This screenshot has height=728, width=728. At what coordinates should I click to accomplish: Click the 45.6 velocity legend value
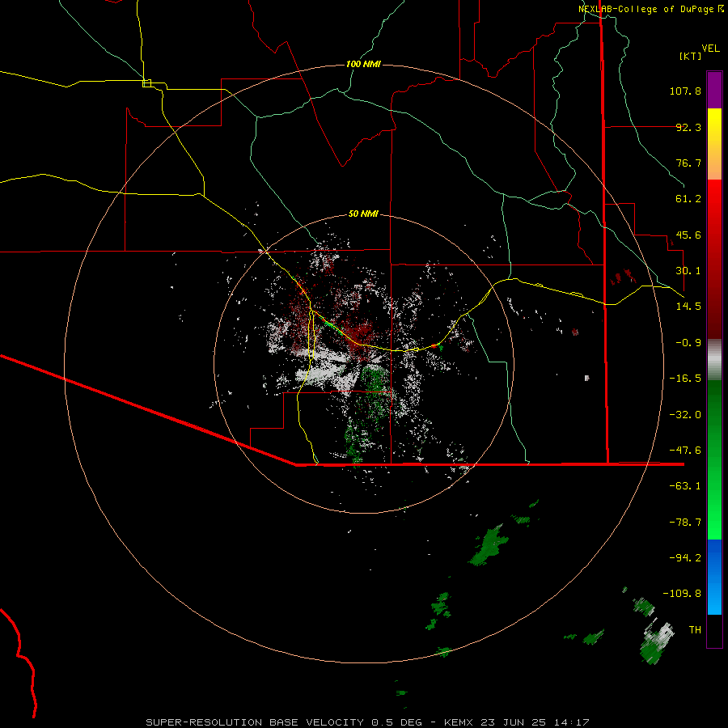click(x=688, y=235)
